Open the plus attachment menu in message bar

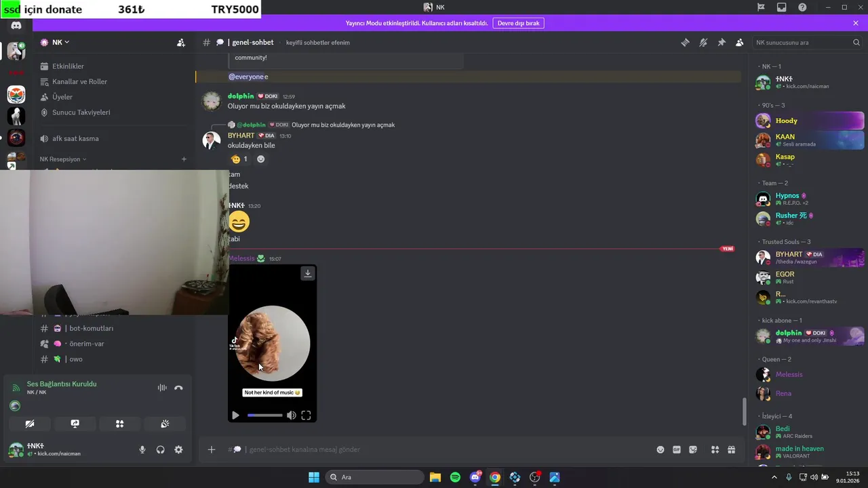(x=212, y=449)
